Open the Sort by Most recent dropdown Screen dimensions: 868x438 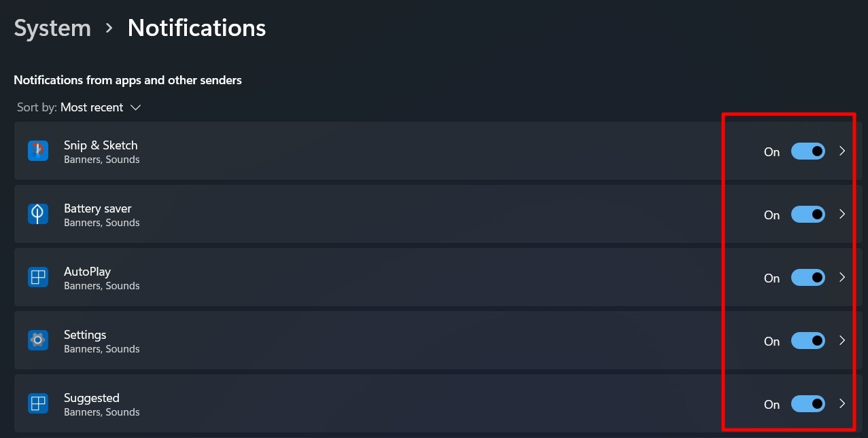100,107
